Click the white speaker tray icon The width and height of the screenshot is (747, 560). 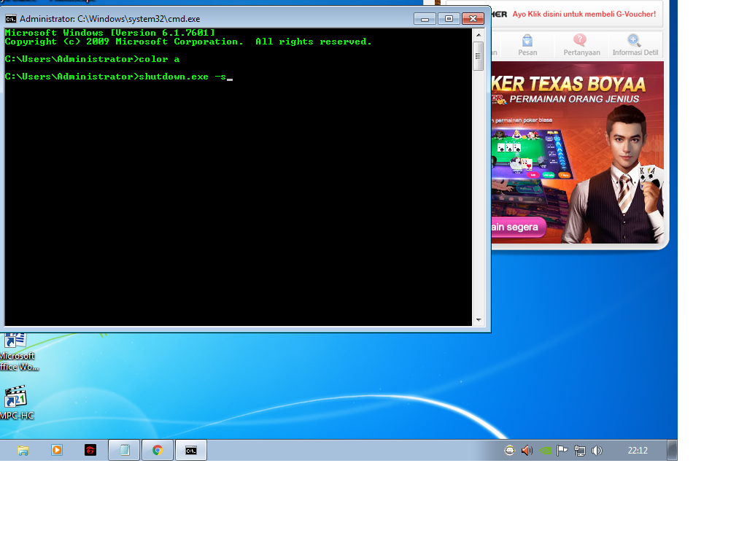(x=597, y=450)
